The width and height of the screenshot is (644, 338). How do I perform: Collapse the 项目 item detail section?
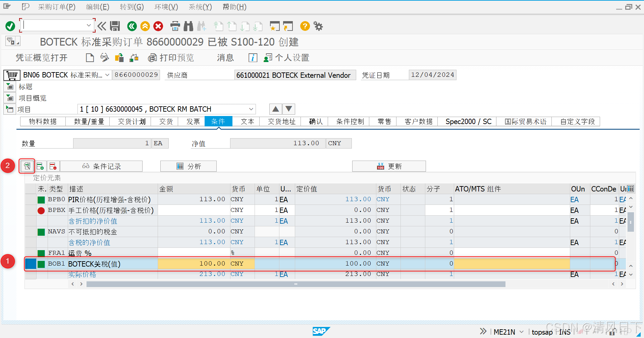[x=10, y=109]
